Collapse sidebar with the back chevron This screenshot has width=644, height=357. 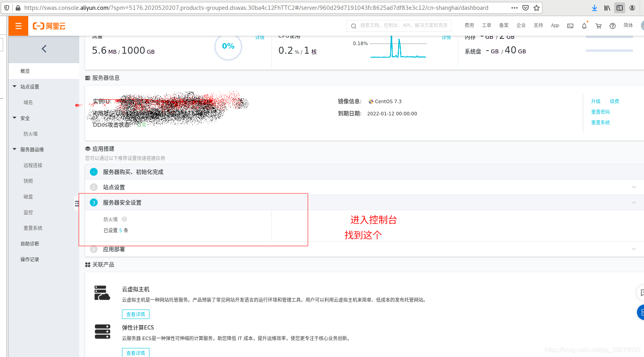point(44,49)
